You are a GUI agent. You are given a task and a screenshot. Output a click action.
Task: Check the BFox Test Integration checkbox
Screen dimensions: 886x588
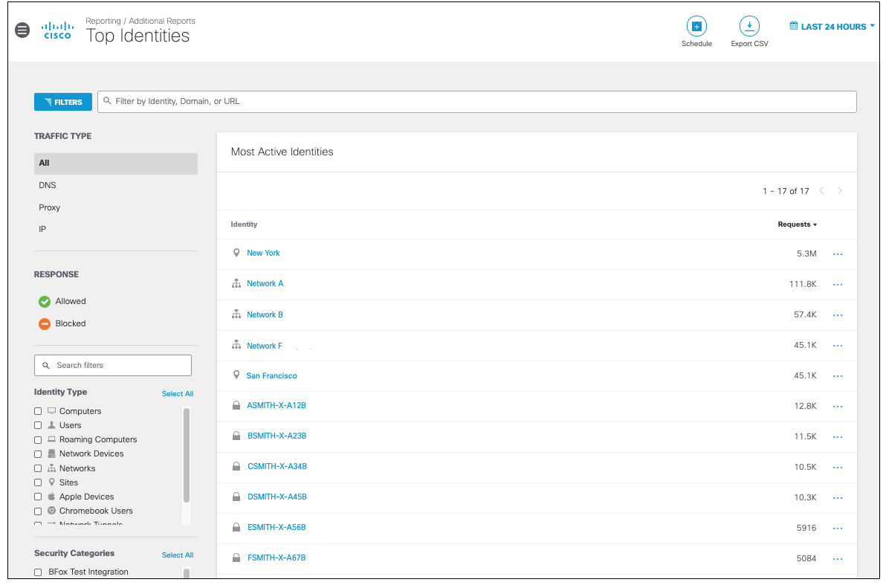(x=38, y=572)
